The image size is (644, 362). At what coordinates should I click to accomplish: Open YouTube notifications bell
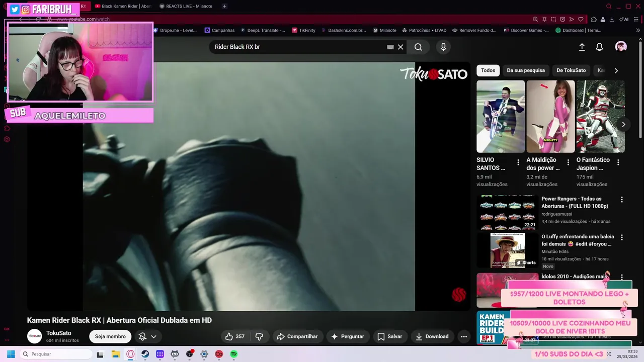click(x=599, y=47)
